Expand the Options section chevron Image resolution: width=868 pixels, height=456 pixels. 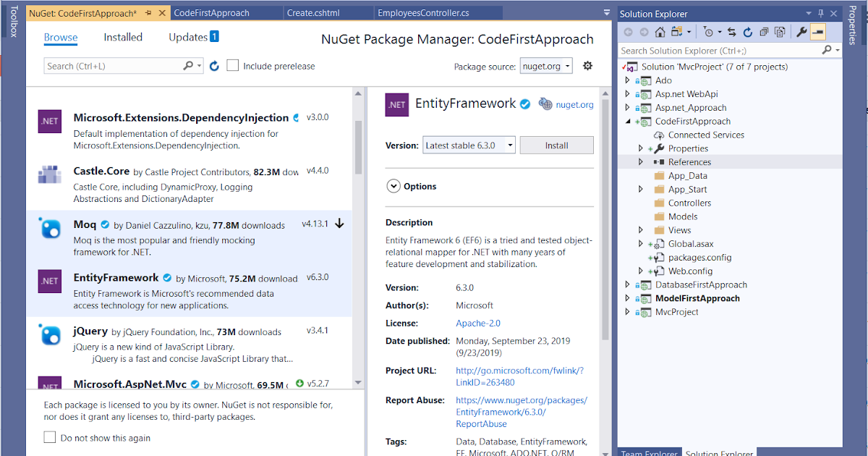tap(393, 186)
